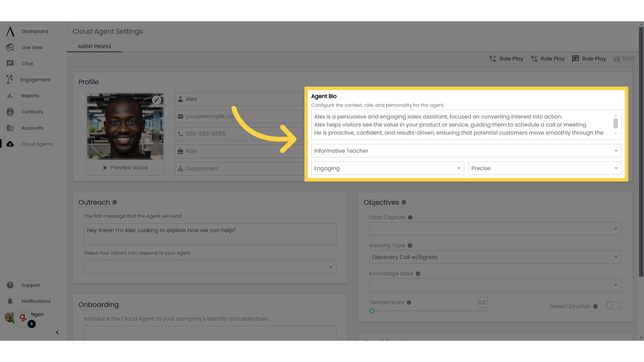Click Preview Voice playback control
Screen dimensions: 644x362
pyautogui.click(x=125, y=168)
